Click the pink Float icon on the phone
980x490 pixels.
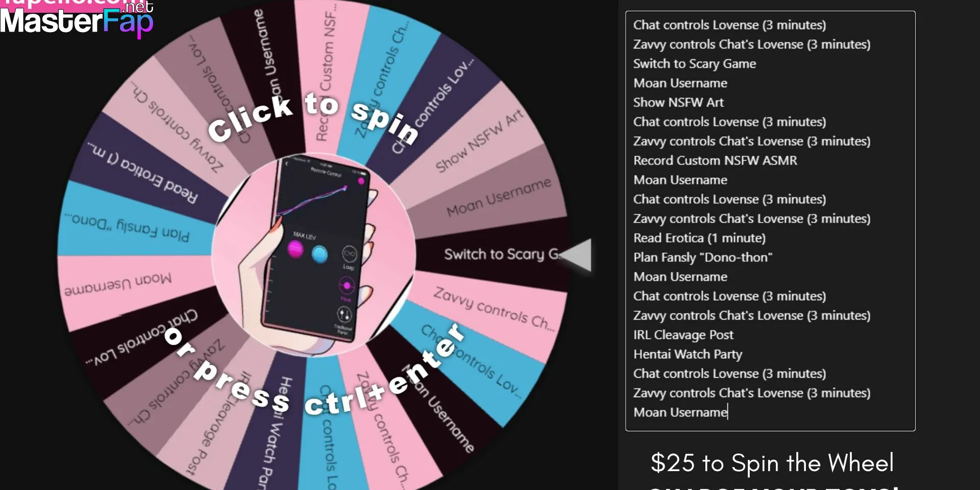[x=347, y=285]
